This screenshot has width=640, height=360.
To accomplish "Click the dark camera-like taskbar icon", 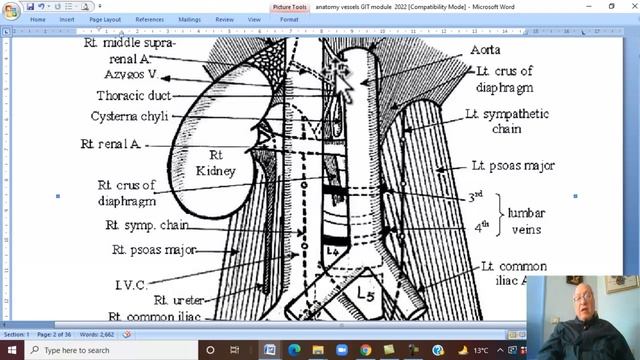I will (x=413, y=350).
